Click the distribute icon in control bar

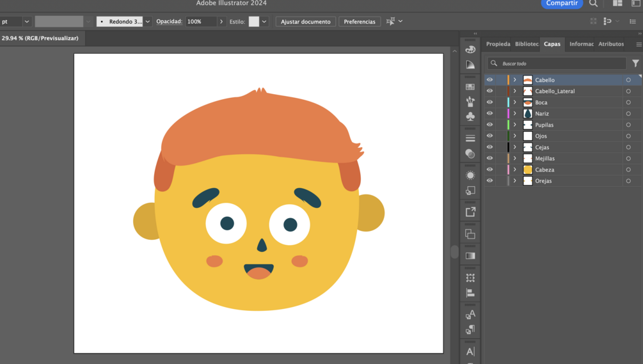(608, 21)
